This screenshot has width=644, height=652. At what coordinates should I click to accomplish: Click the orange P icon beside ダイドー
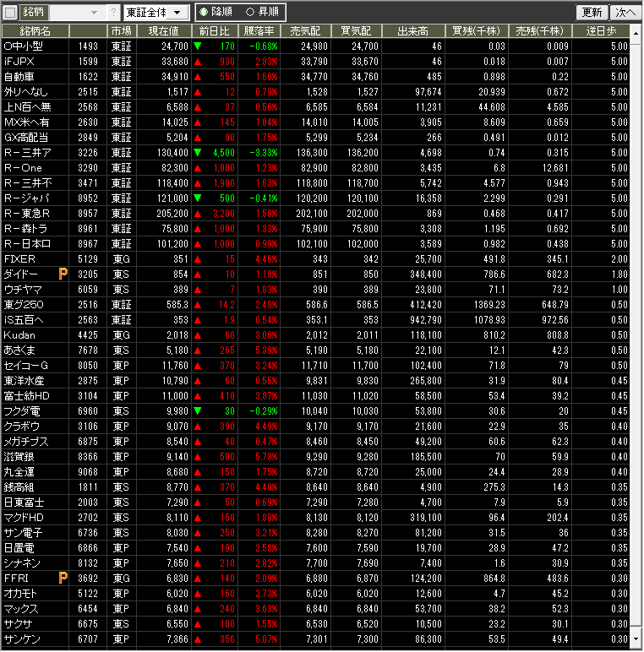pos(63,274)
